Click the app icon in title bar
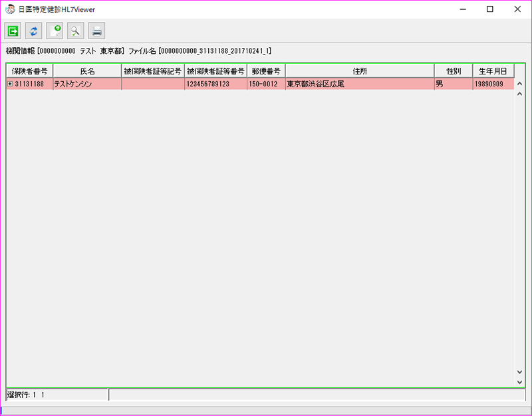The width and height of the screenshot is (532, 416). pyautogui.click(x=10, y=9)
